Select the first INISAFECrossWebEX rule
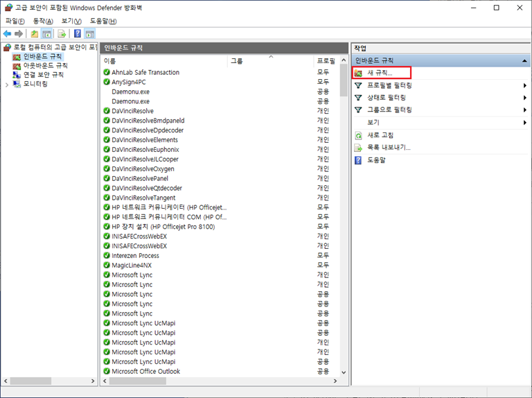 (x=139, y=236)
